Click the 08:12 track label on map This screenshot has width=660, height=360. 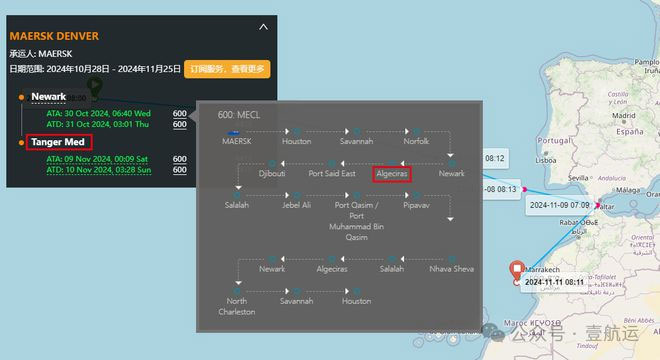click(495, 158)
